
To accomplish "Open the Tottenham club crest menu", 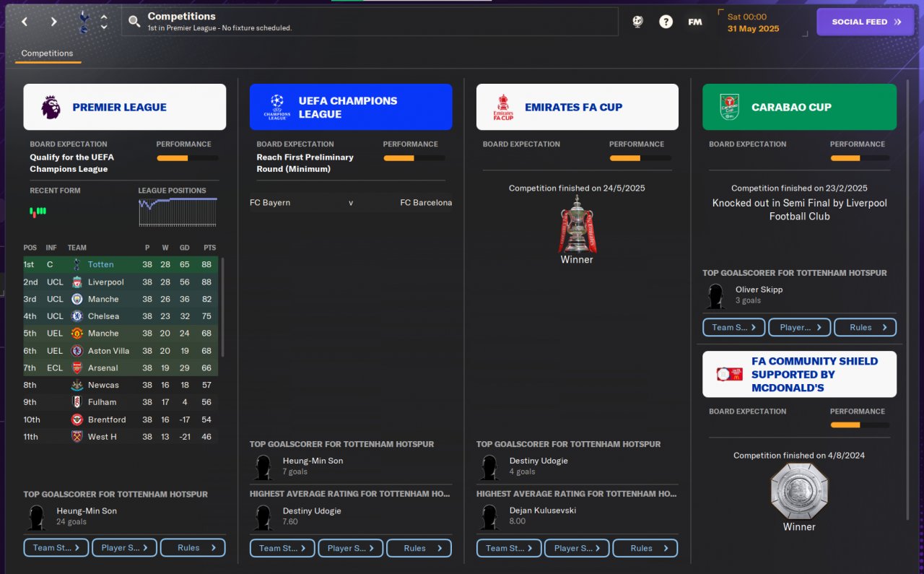I will point(82,22).
